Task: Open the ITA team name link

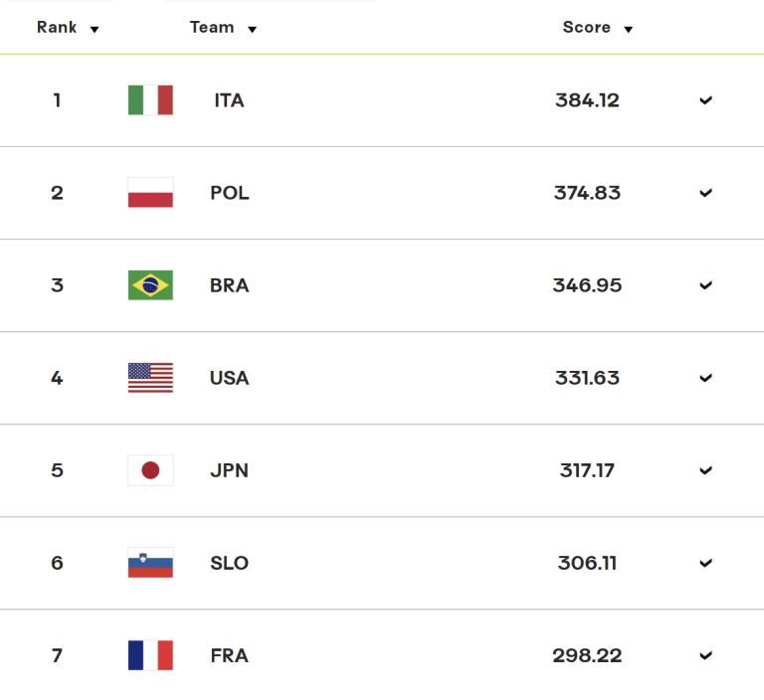Action: 229,100
